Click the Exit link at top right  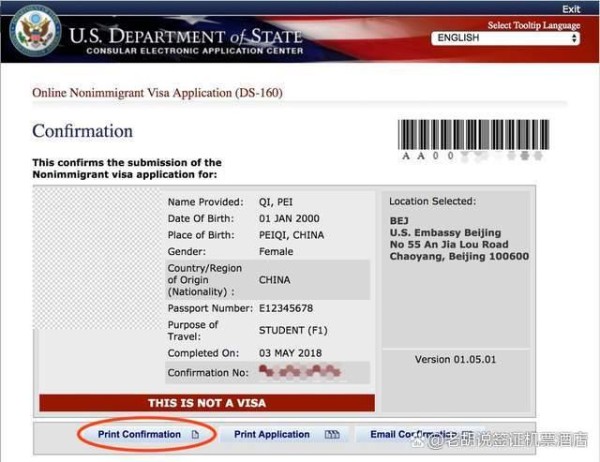(571, 9)
